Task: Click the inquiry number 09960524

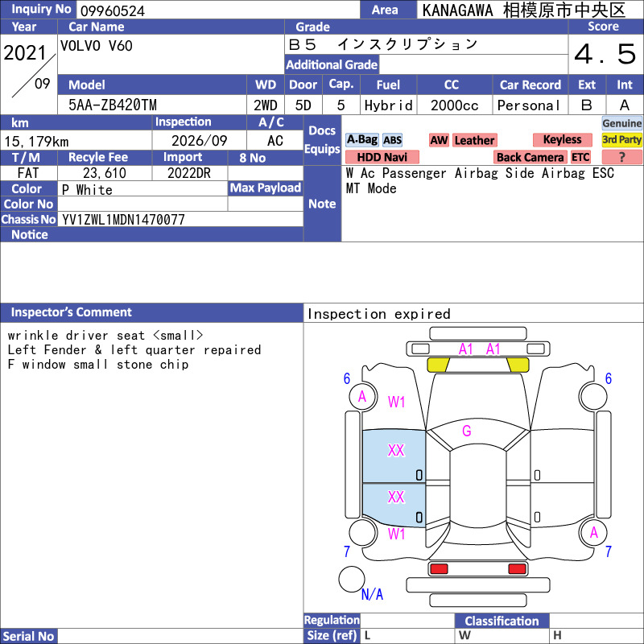Action: tap(113, 11)
